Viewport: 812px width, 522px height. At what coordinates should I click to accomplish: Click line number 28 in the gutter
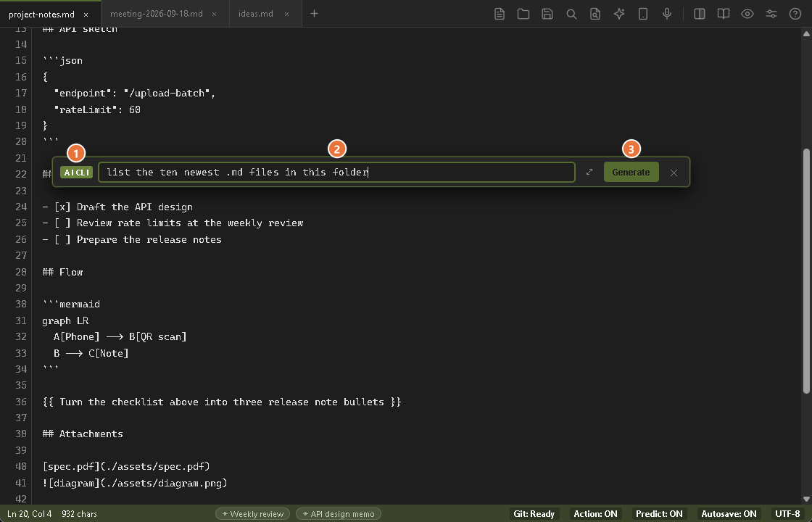21,273
